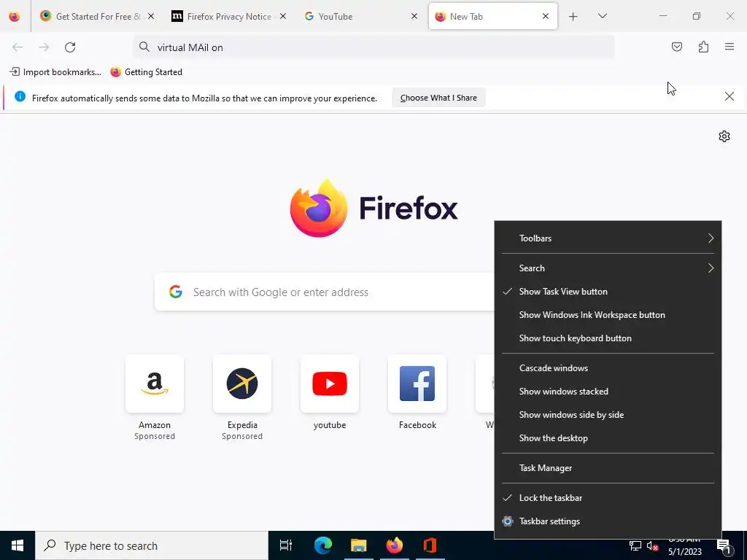Click the muted volume icon in tray
This screenshot has height=560, width=747.
pos(652,546)
